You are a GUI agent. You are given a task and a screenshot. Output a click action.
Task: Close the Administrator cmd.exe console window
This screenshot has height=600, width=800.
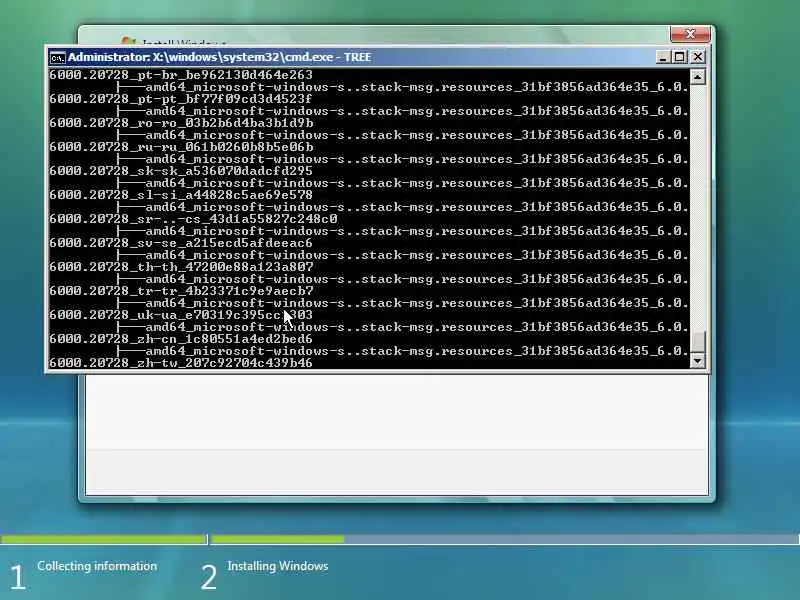pos(697,57)
